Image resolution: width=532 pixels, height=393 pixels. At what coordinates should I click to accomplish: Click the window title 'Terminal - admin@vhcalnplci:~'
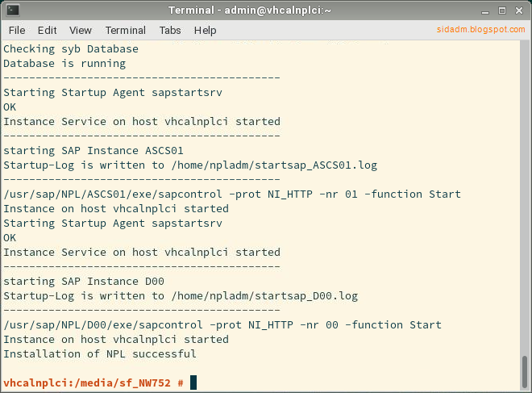coord(249,10)
